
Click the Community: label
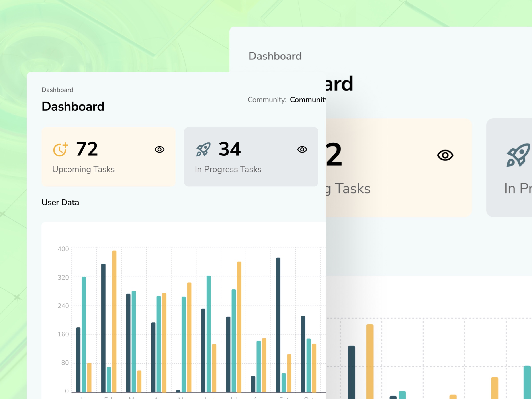click(x=267, y=100)
